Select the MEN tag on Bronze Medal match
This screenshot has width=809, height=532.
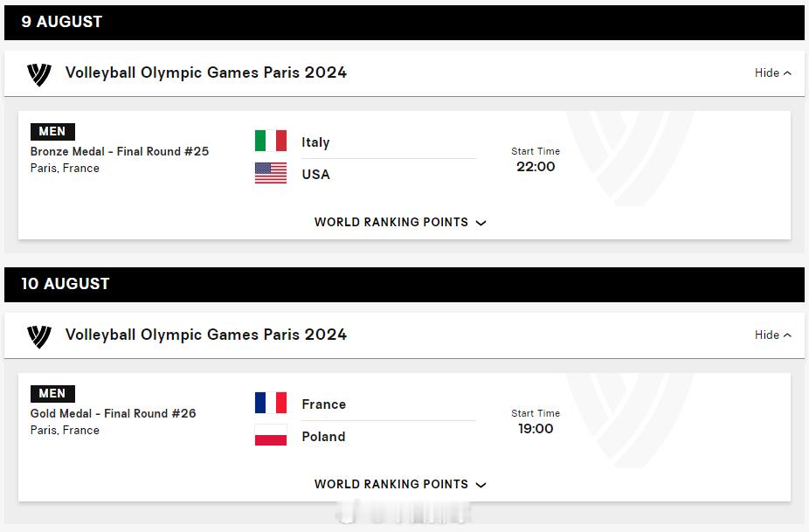(x=52, y=132)
